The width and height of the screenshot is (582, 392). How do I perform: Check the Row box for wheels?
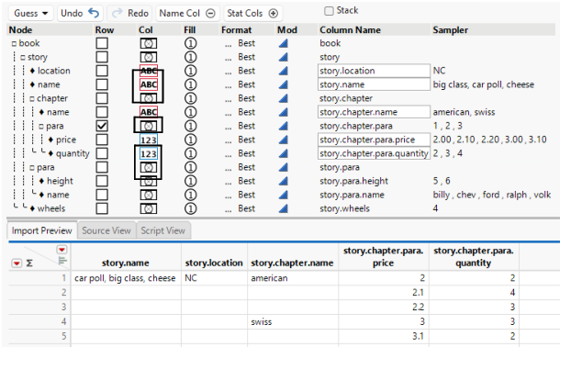102,208
